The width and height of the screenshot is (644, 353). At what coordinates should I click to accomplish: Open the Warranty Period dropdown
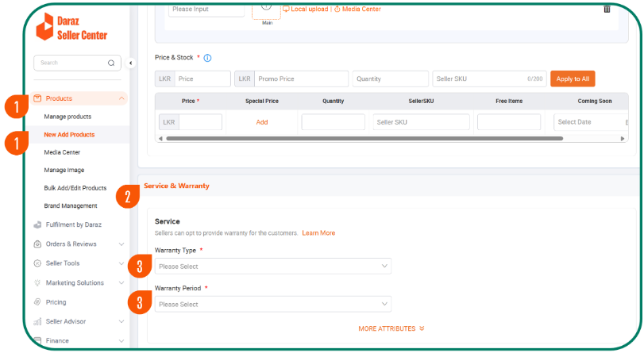coord(273,304)
